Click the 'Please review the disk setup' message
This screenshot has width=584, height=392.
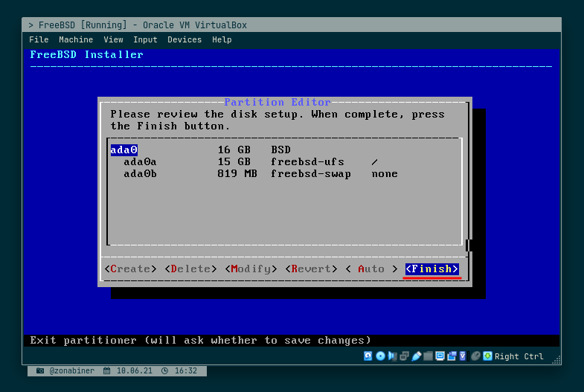[277, 120]
